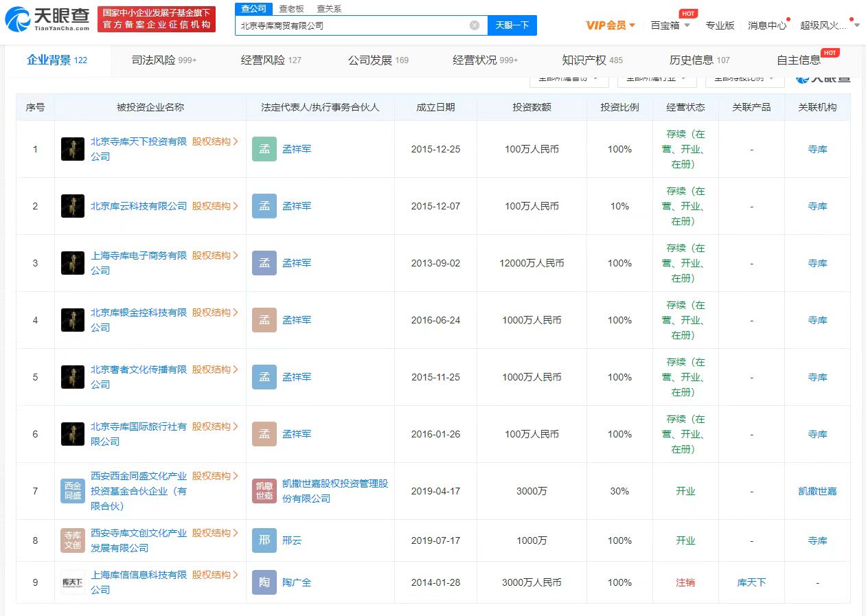The width and height of the screenshot is (866, 616).
Task: Expand 股权结构 for 上海寺库电子商务有限公司
Action: (x=215, y=255)
